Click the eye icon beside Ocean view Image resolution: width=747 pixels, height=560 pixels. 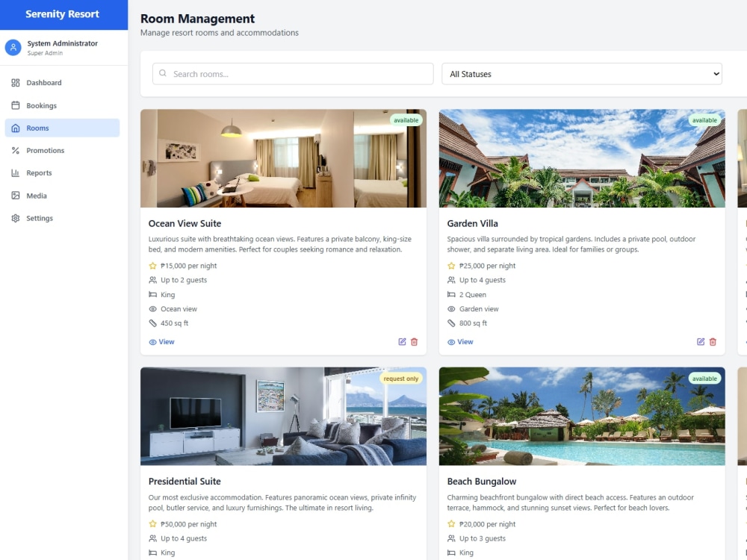point(152,309)
